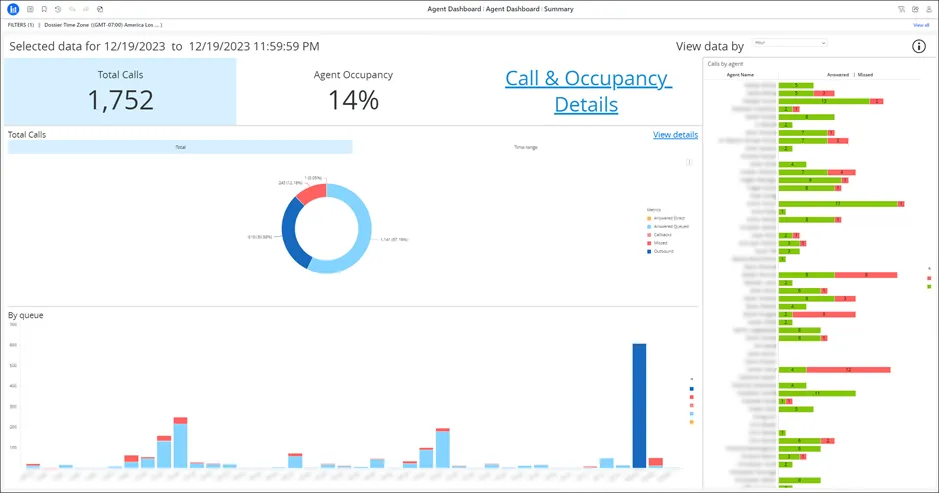939x493 pixels.
Task: Click the Callbacks legend swatch
Action: tap(649, 235)
